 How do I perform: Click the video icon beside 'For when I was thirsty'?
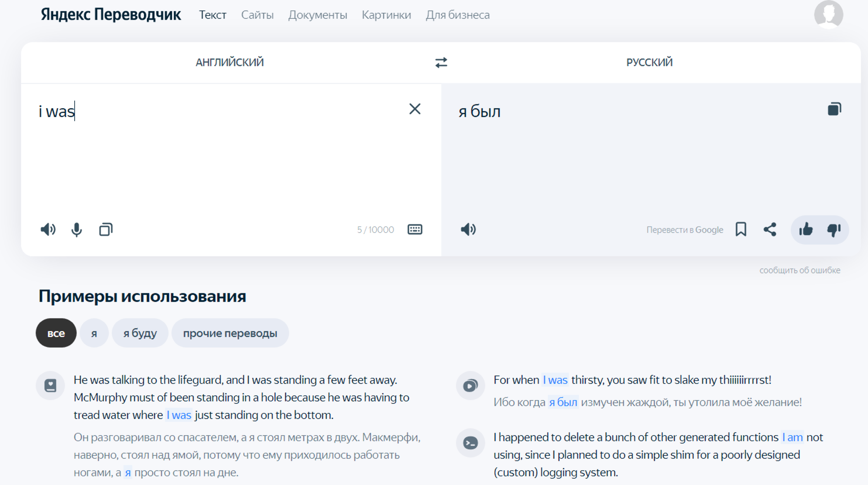pos(470,386)
